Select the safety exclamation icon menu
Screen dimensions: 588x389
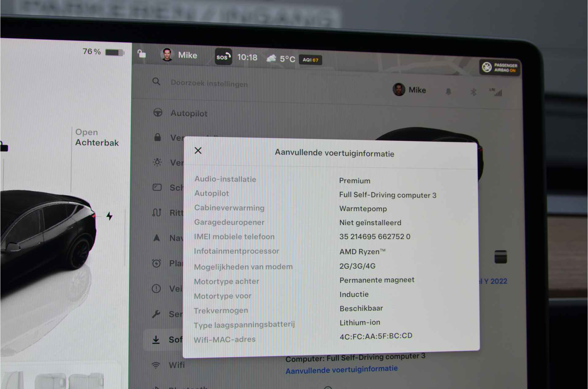pos(156,288)
